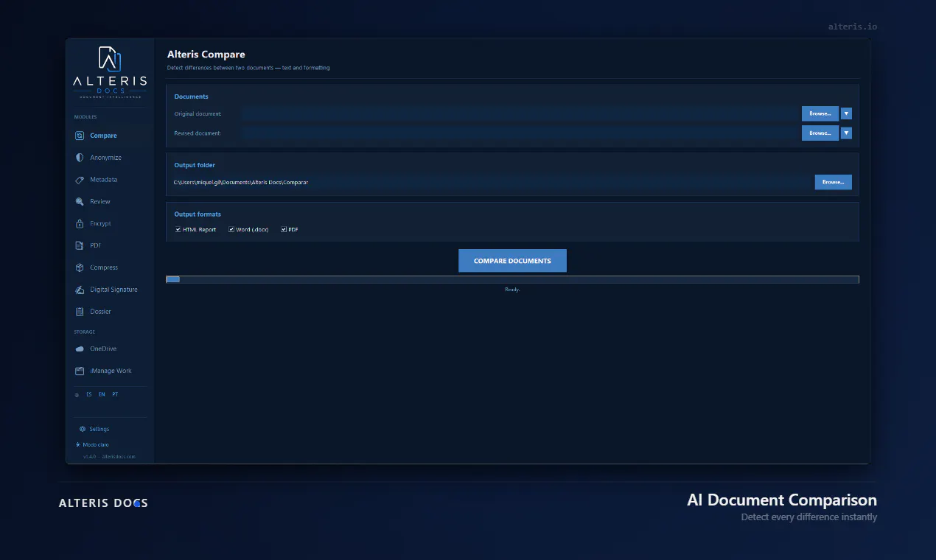Open the alterisdocs.com link in the sidebar footer
The height and width of the screenshot is (560, 936).
click(119, 457)
